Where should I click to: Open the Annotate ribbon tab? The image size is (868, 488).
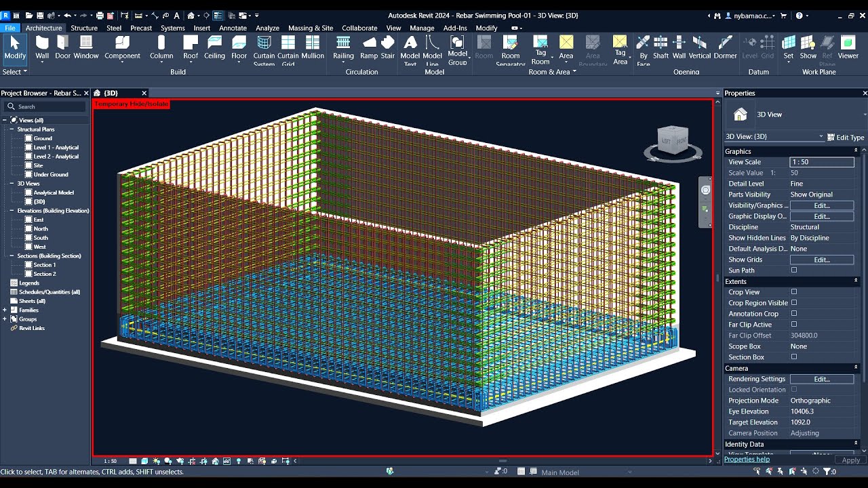pyautogui.click(x=233, y=28)
